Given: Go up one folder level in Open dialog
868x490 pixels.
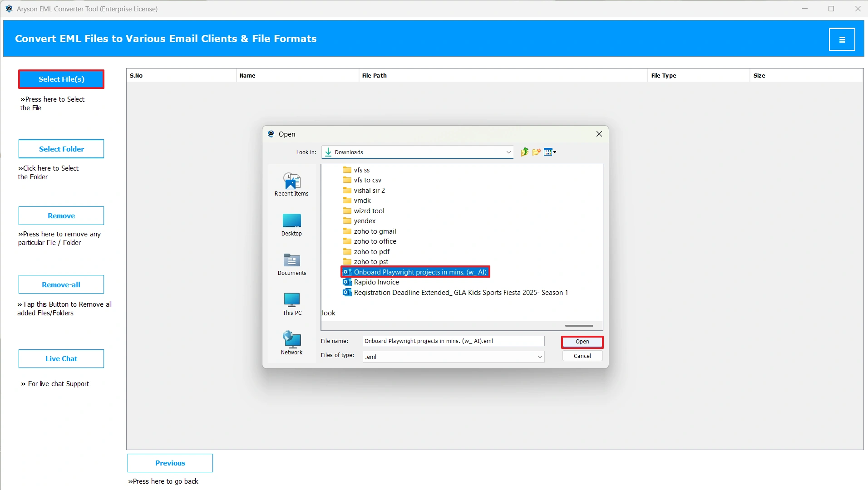Looking at the screenshot, I should click(x=524, y=152).
